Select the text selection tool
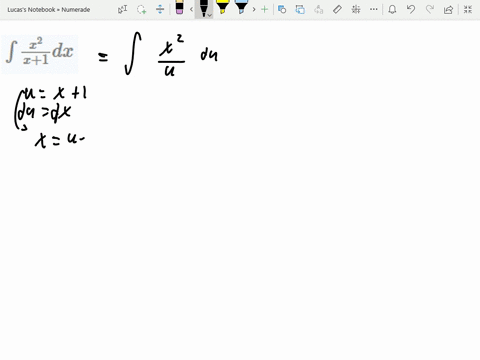The width and height of the screenshot is (480, 360). pyautogui.click(x=123, y=9)
